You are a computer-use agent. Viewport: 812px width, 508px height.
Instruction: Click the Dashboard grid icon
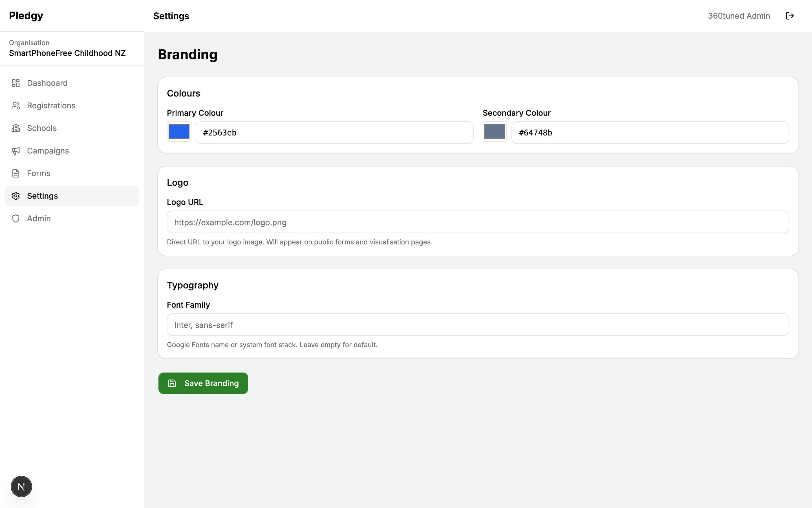coord(16,83)
